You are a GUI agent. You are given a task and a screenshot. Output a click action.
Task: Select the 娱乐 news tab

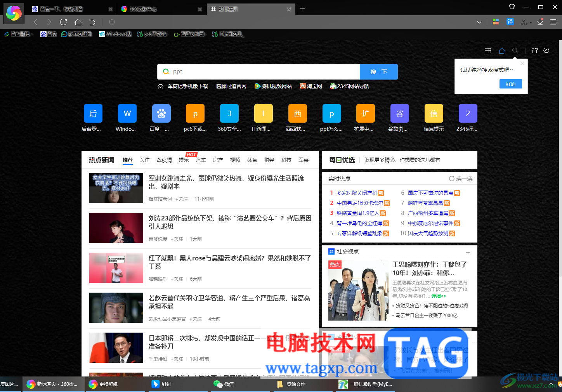(184, 160)
